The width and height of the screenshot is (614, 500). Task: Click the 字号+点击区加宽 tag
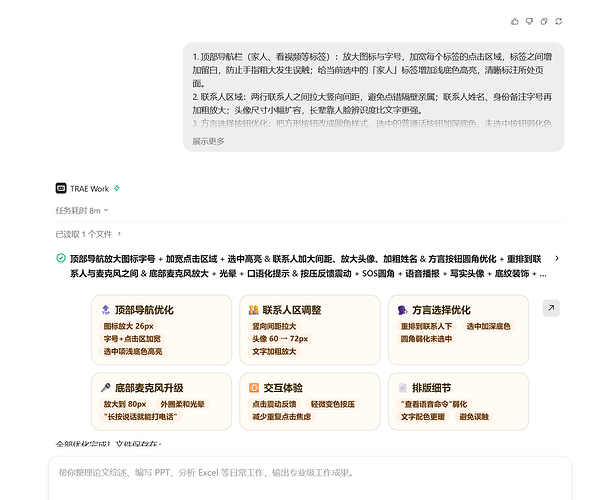pyautogui.click(x=132, y=339)
